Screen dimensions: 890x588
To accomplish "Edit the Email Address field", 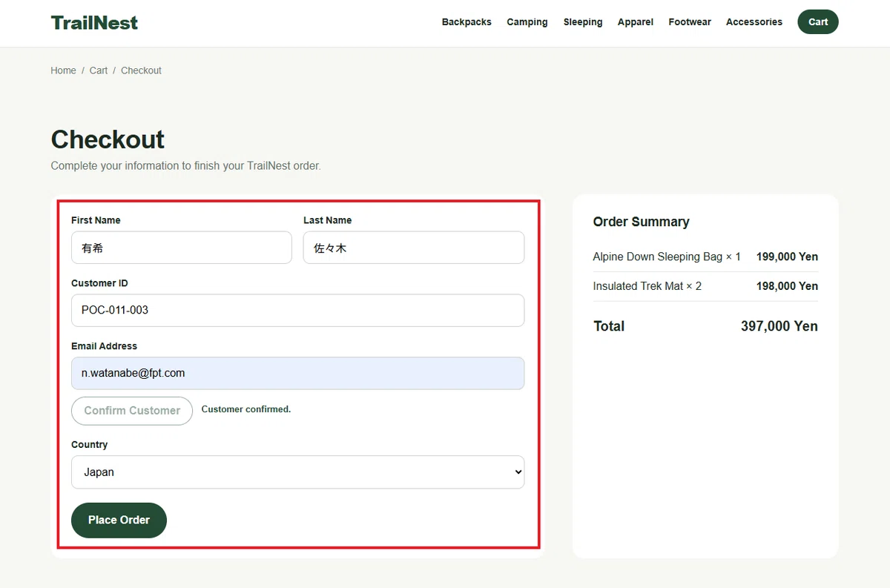I will (297, 374).
